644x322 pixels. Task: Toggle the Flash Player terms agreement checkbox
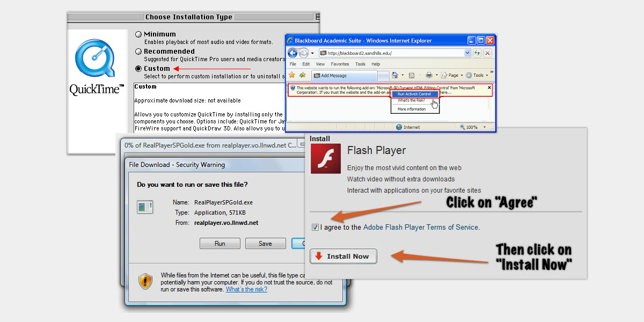[315, 228]
